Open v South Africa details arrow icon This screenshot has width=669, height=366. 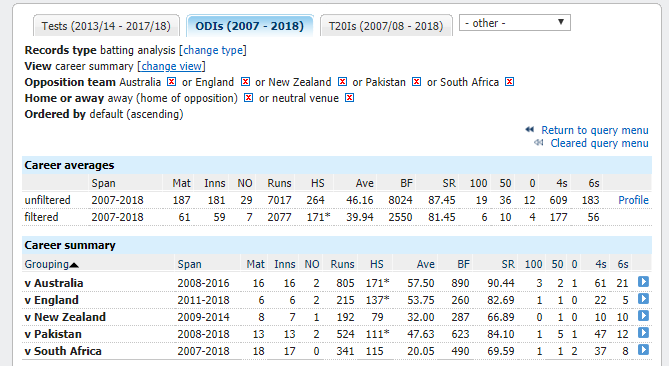pos(643,350)
